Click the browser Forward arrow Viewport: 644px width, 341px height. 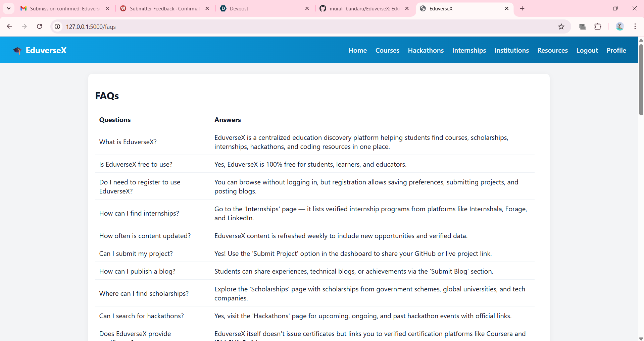click(24, 26)
